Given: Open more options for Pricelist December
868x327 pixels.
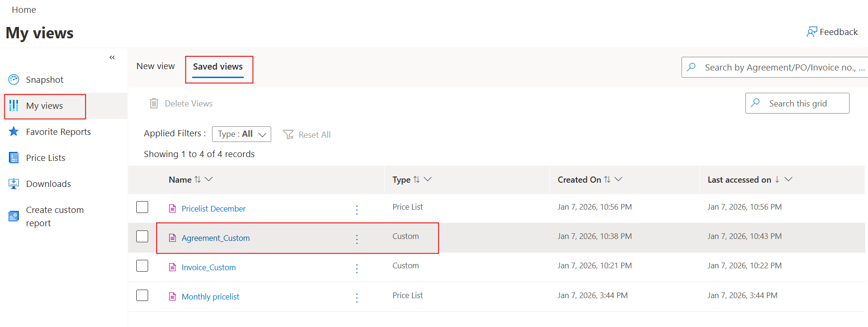Looking at the screenshot, I should tap(357, 210).
